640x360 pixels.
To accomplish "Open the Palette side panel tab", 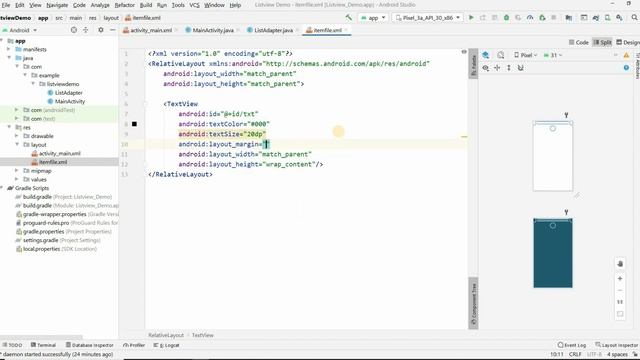I will [473, 65].
